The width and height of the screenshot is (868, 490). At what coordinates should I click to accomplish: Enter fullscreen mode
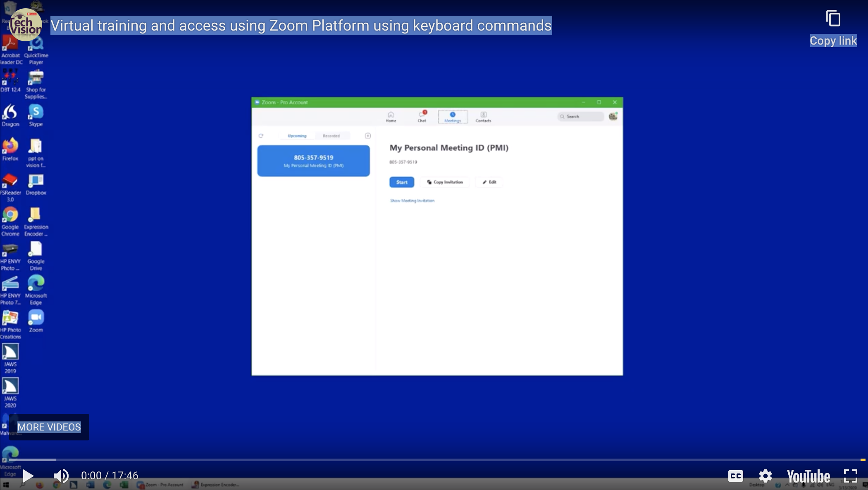[851, 476]
